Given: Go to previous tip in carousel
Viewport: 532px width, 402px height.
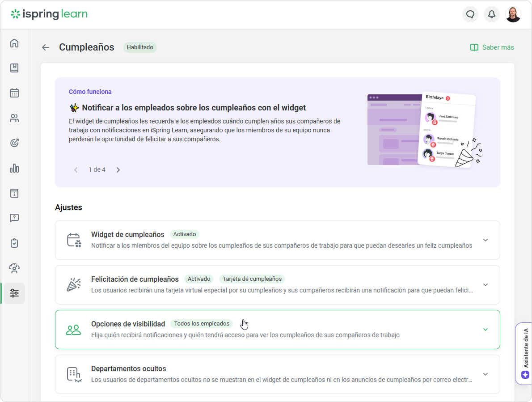Looking at the screenshot, I should point(76,170).
